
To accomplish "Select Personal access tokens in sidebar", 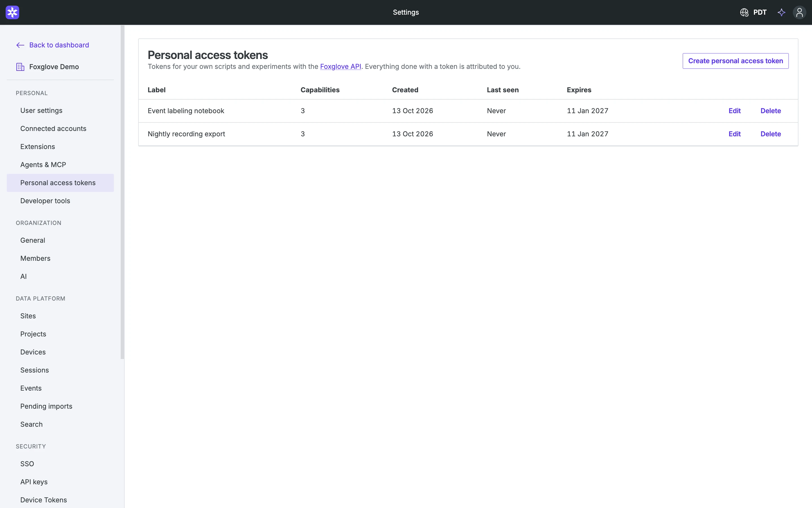I will point(60,183).
